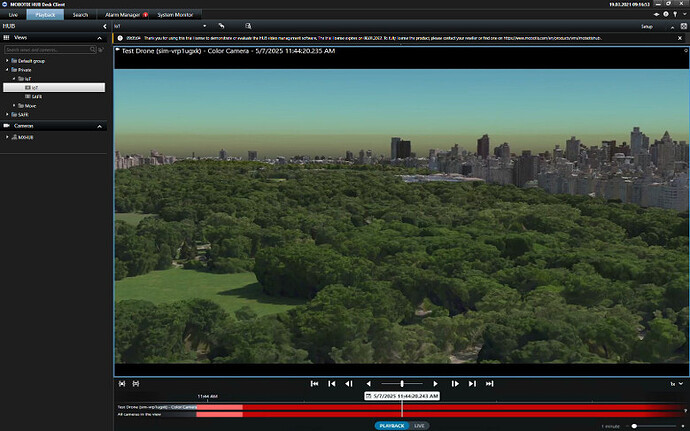This screenshot has width=690, height=431.
Task: Click the filter icon beside the search field
Action: [x=101, y=50]
